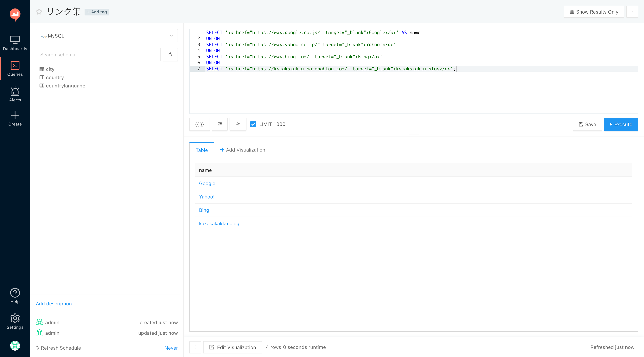Expand the country table in the schema
Image resolution: width=644 pixels, height=357 pixels.
pyautogui.click(x=55, y=77)
